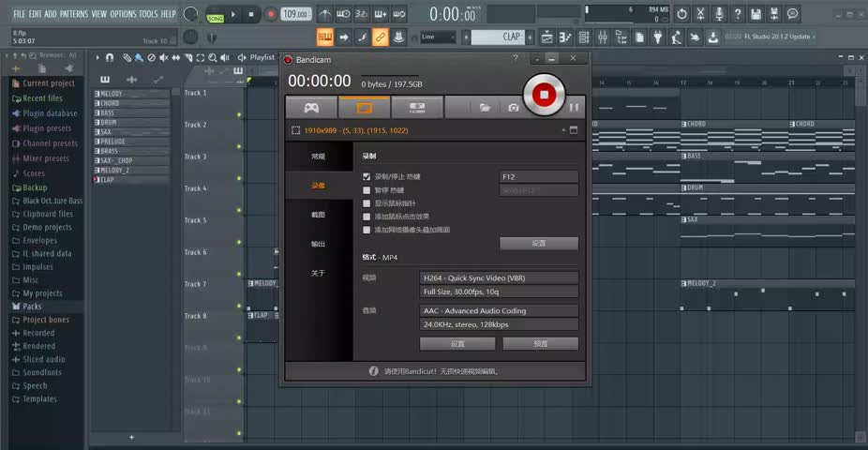The image size is (868, 450).
Task: Click the save floppy disk icon
Action: coord(756,14)
